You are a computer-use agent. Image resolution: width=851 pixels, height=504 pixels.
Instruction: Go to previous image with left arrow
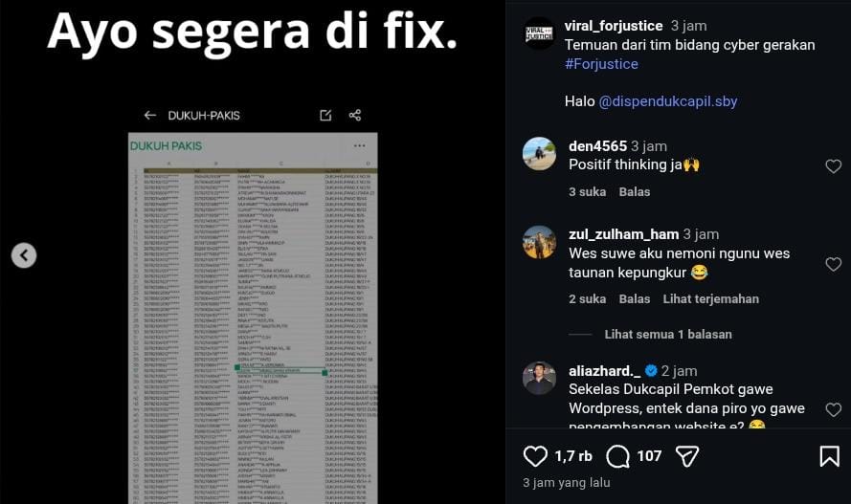(x=24, y=255)
